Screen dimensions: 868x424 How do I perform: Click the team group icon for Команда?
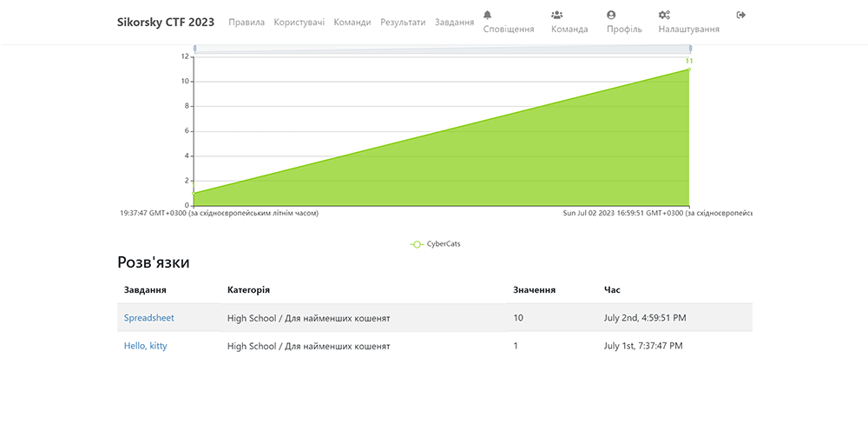tap(556, 15)
